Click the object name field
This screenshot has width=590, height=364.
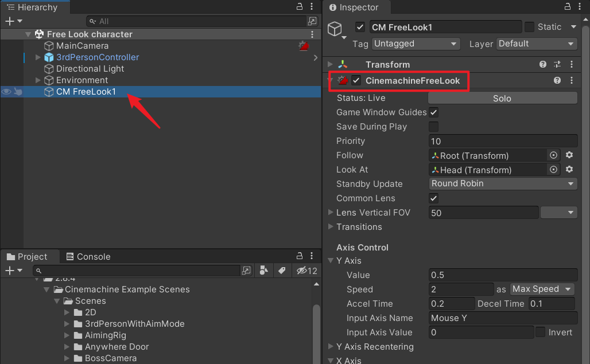click(x=445, y=27)
